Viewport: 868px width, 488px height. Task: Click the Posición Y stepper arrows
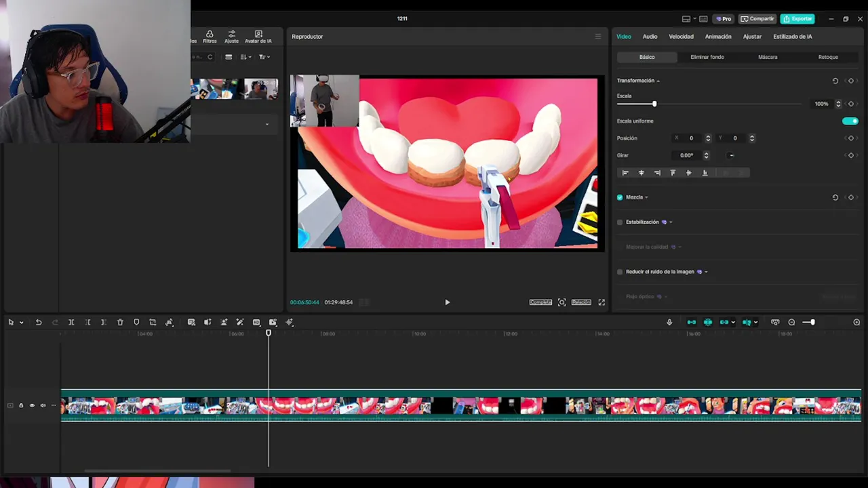751,138
